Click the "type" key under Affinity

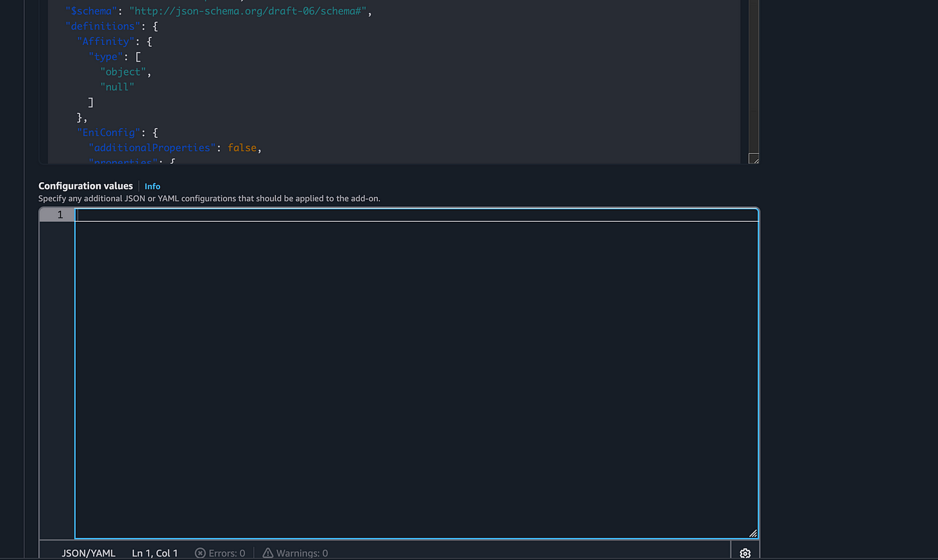click(x=106, y=57)
